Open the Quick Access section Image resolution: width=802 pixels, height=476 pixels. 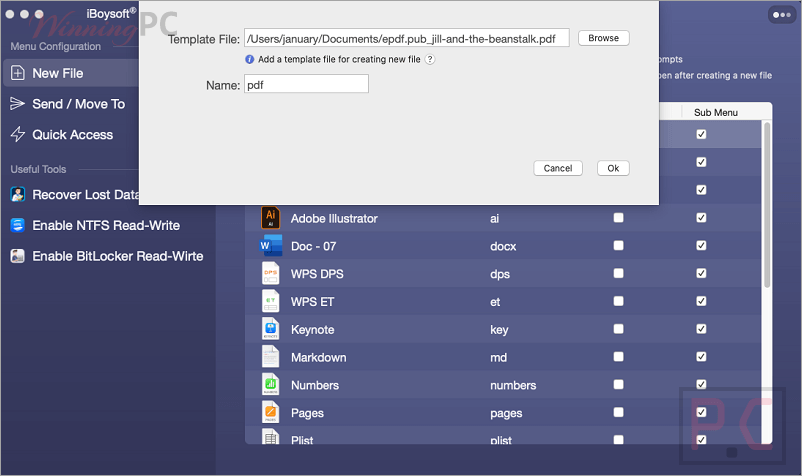pos(73,134)
